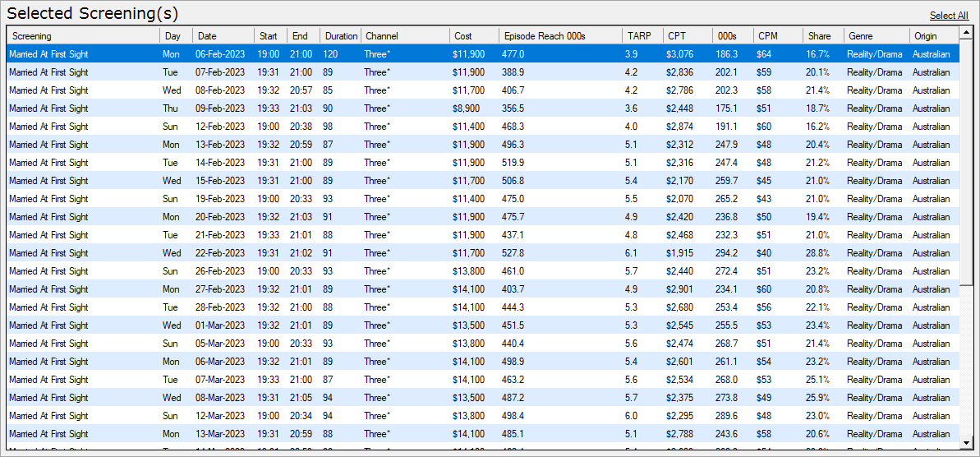The width and height of the screenshot is (980, 457).
Task: Select the 14-Feb-2023 date cell
Action: pos(221,163)
